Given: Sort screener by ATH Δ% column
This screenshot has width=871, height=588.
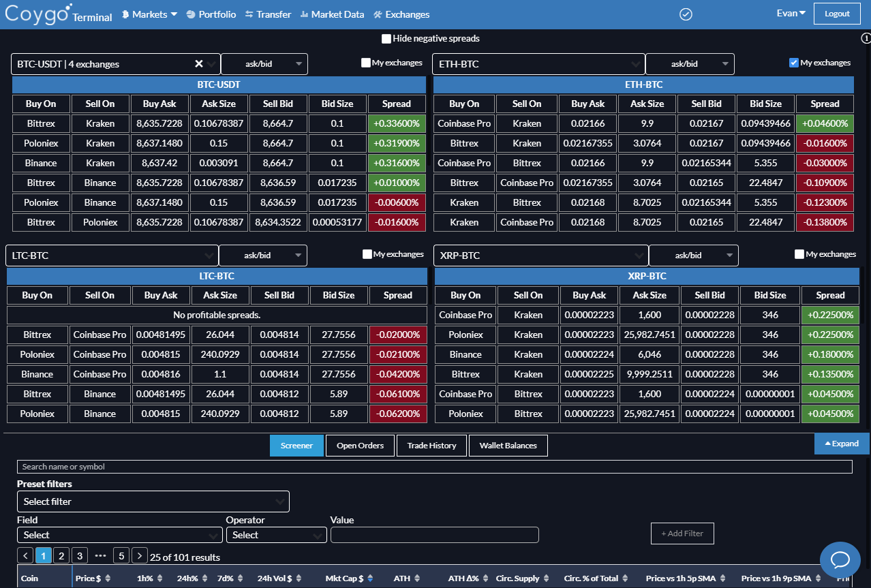Looking at the screenshot, I should coord(485,578).
